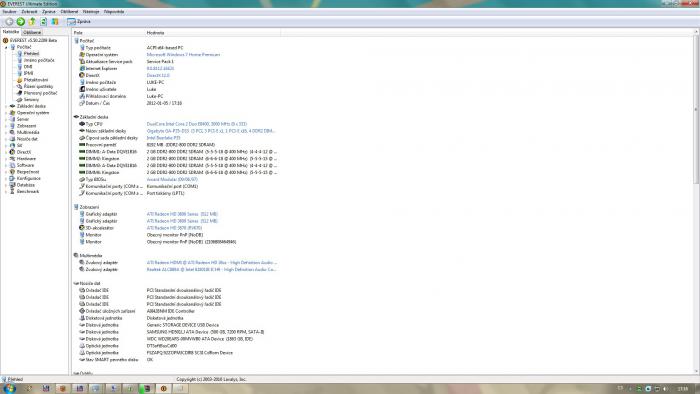
Task: Open the Gigabyte GA-P35-DS3 motherboard link
Action: [211, 131]
